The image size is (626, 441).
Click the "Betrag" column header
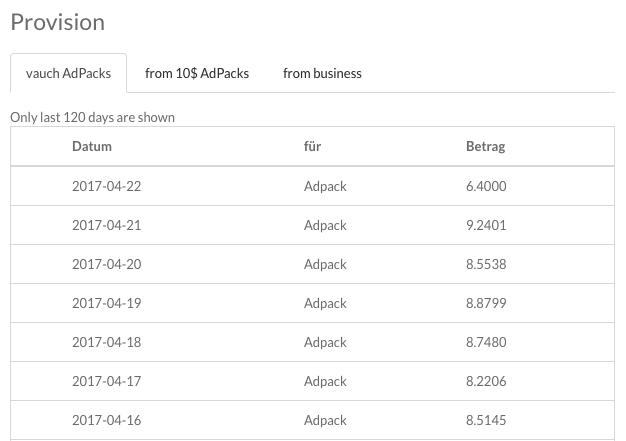pos(485,146)
